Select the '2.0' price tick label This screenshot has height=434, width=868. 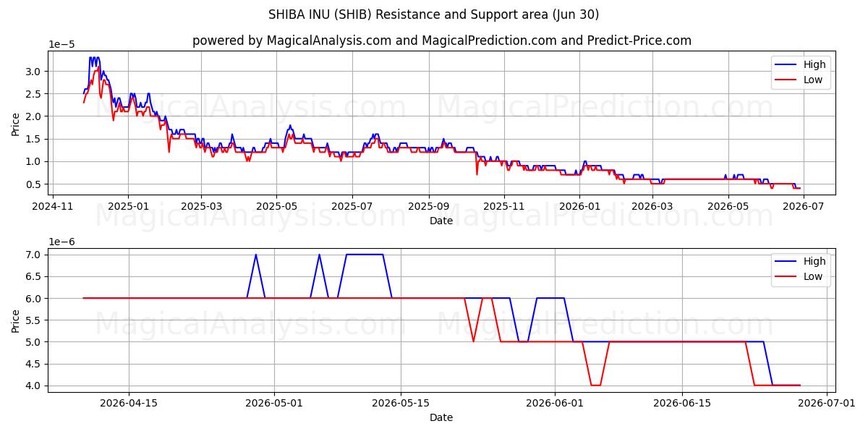35,116
